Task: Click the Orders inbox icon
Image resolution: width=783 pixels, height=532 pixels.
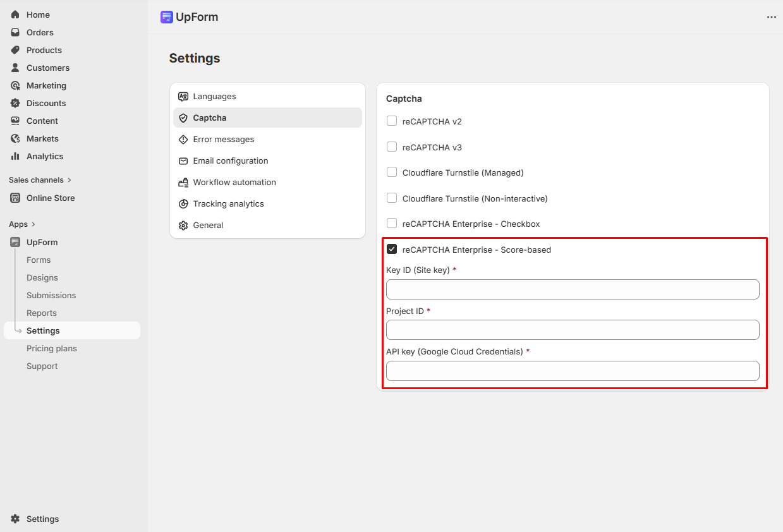Action: (x=15, y=32)
